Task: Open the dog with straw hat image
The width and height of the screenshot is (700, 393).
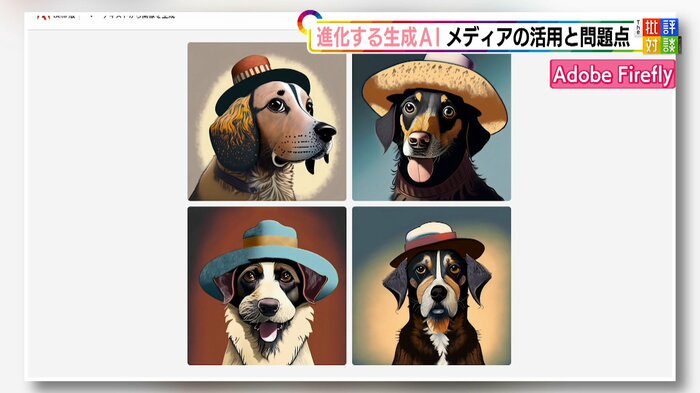Action: point(431,127)
